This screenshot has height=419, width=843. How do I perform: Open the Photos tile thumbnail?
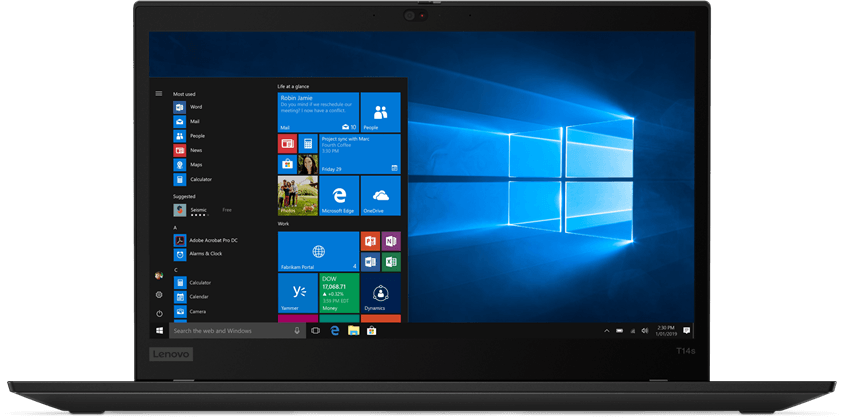297,196
